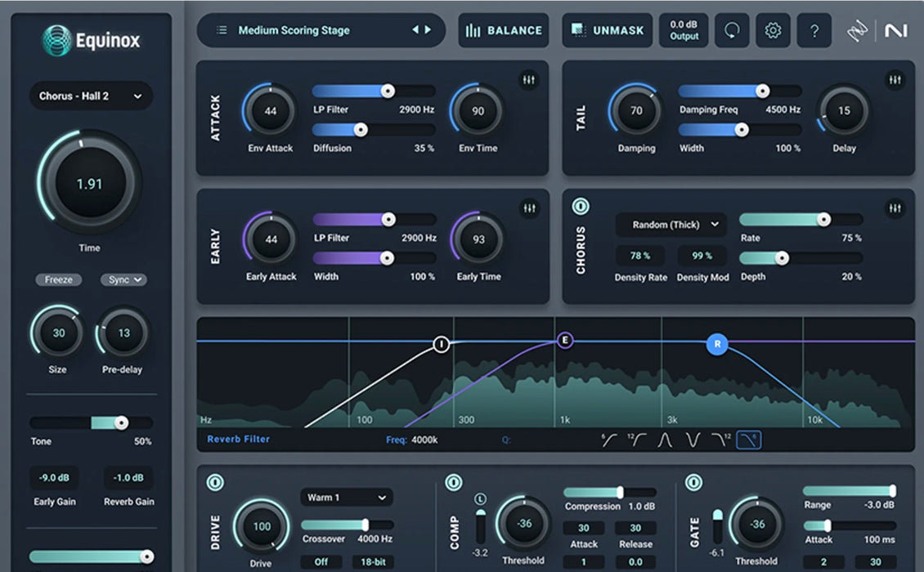Open the help question mark icon

click(814, 30)
